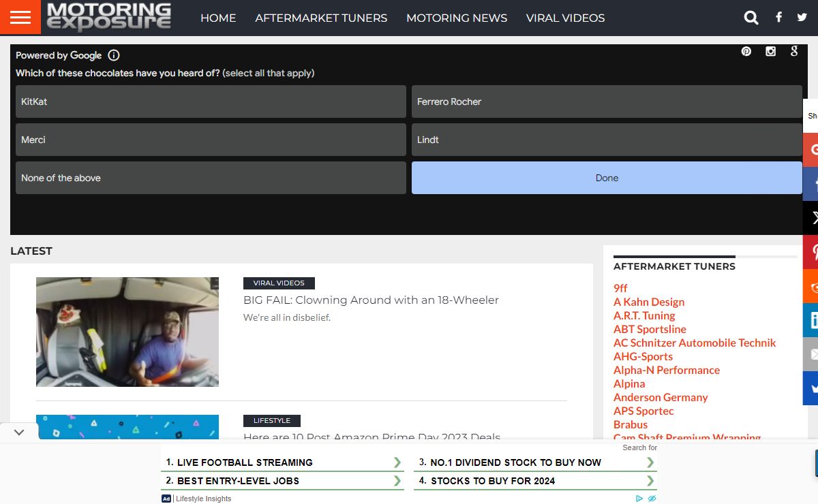Click the VIRAL VIDEOS category tag
This screenshot has width=818, height=504.
pyautogui.click(x=279, y=283)
